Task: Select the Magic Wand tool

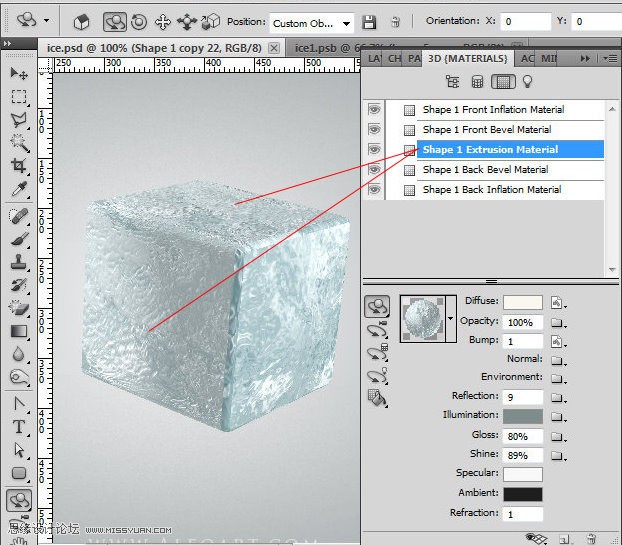Action: click(19, 143)
